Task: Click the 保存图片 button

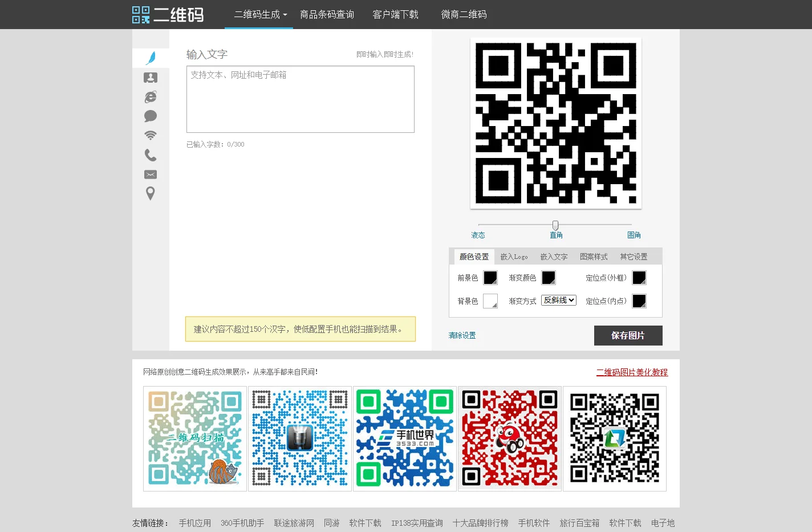Action: pyautogui.click(x=628, y=335)
